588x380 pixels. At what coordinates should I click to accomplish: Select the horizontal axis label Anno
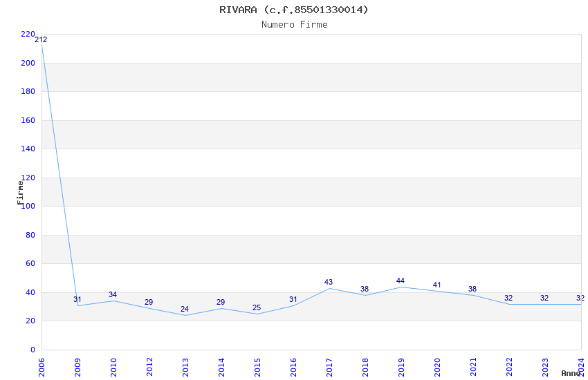click(x=571, y=373)
